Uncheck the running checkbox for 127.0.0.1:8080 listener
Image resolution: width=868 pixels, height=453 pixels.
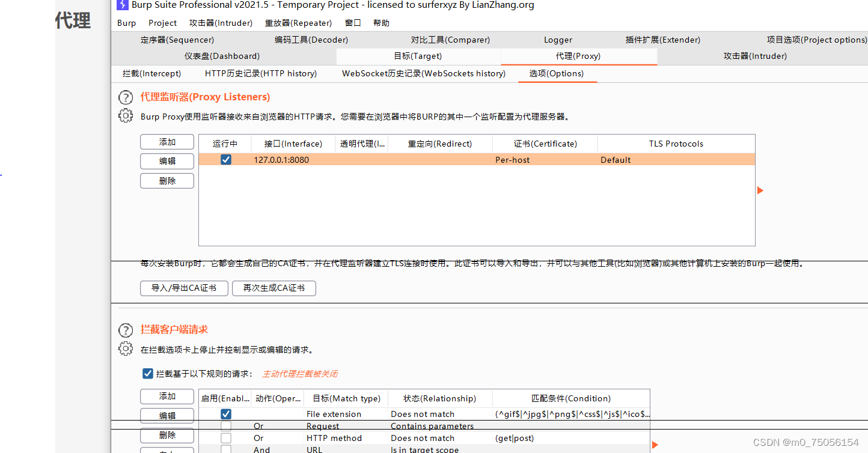(226, 160)
